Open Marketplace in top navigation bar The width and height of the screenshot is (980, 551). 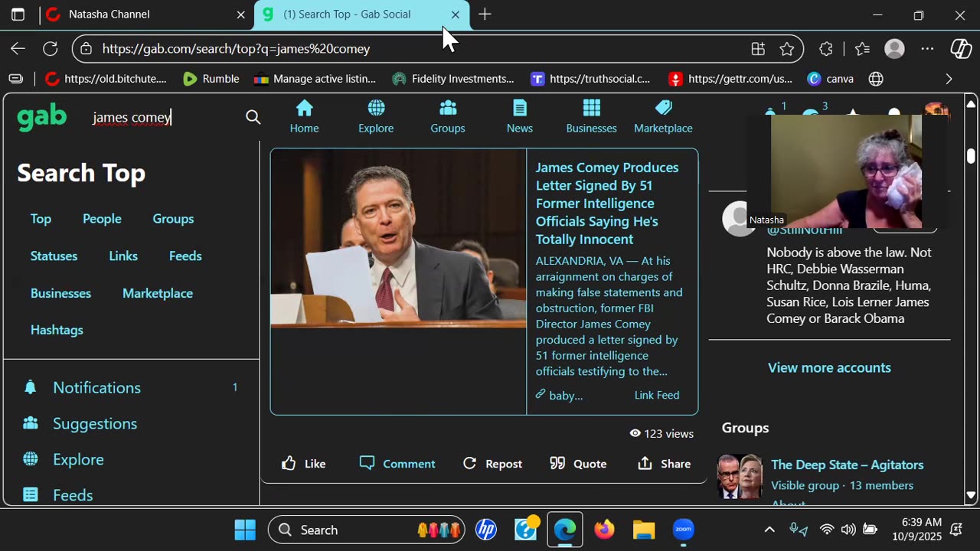663,116
